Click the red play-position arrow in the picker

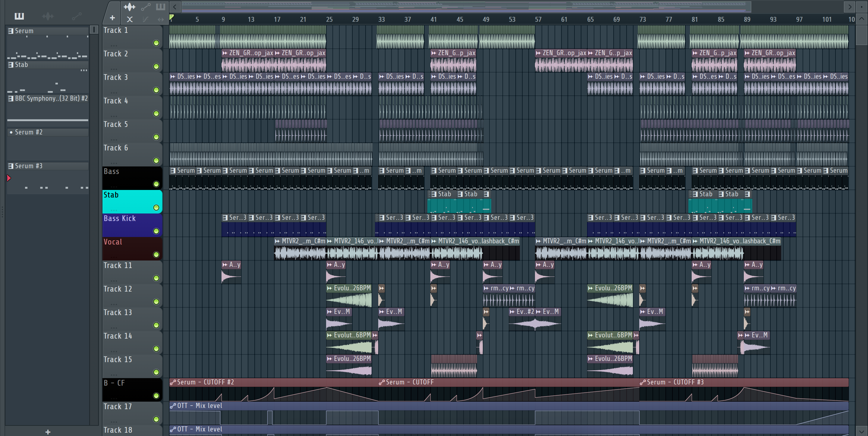(9, 178)
